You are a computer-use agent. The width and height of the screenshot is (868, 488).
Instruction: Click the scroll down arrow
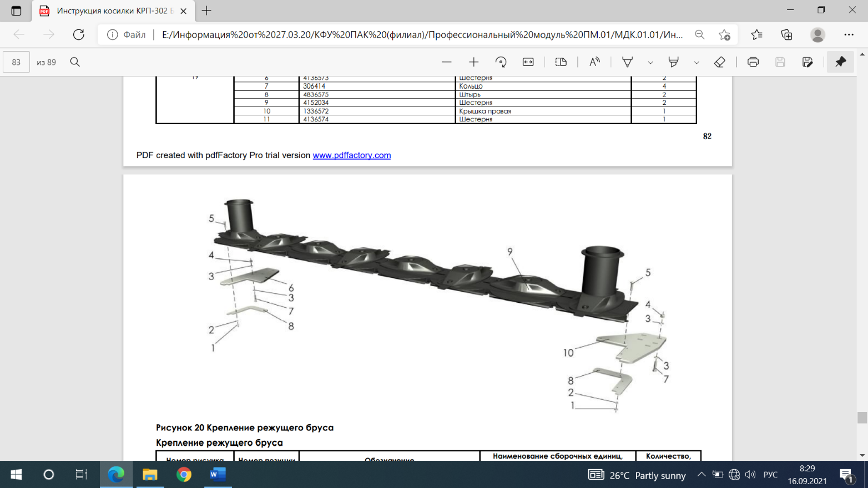(862, 455)
